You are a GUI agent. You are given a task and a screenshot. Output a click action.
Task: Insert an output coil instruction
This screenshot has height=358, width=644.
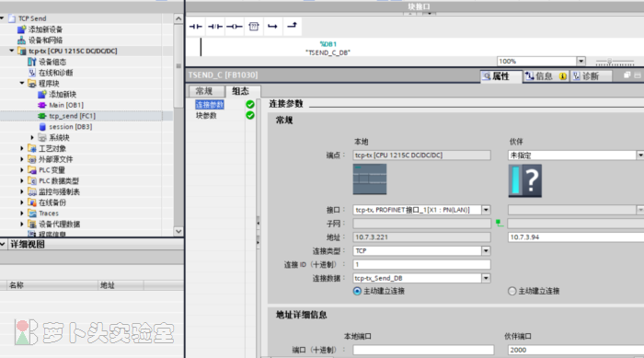234,27
